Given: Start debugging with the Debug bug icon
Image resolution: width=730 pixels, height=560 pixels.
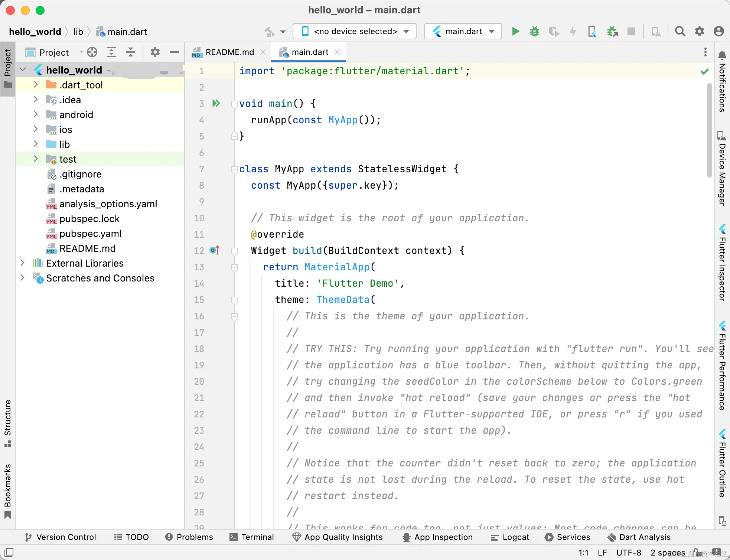Looking at the screenshot, I should [535, 31].
